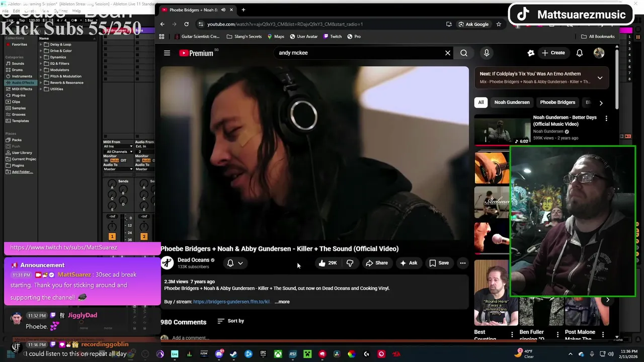Click Ask Google in the address bar
Screen dimensions: 644x362
473,24
